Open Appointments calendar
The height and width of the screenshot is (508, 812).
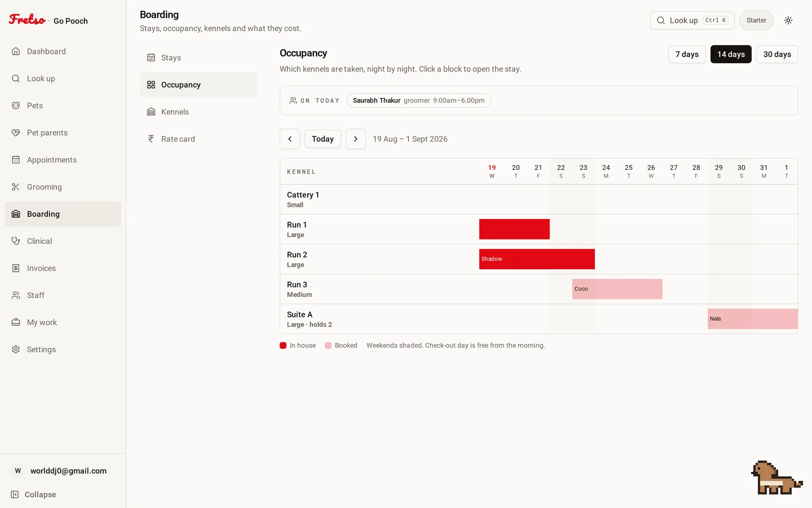point(62,160)
